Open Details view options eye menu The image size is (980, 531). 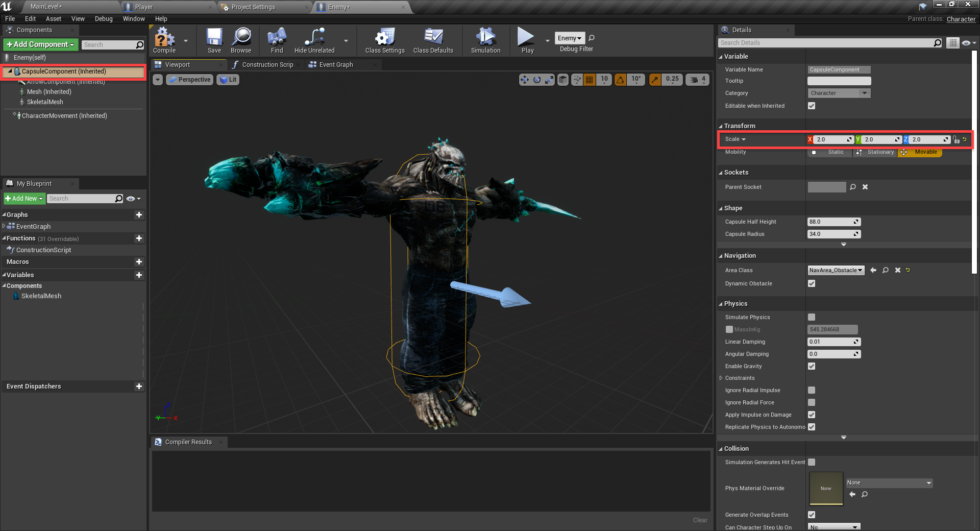point(969,43)
